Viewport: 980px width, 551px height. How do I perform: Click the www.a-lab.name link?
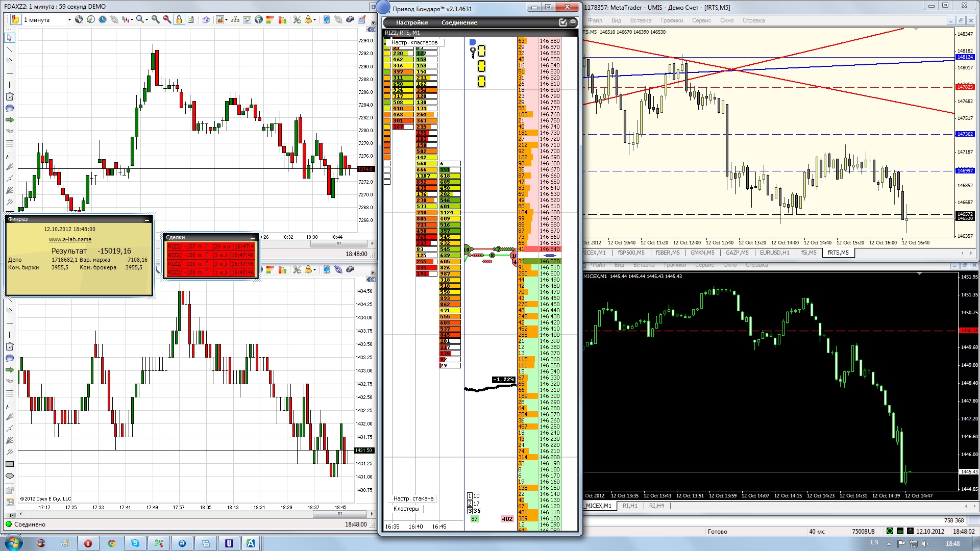[x=70, y=239]
